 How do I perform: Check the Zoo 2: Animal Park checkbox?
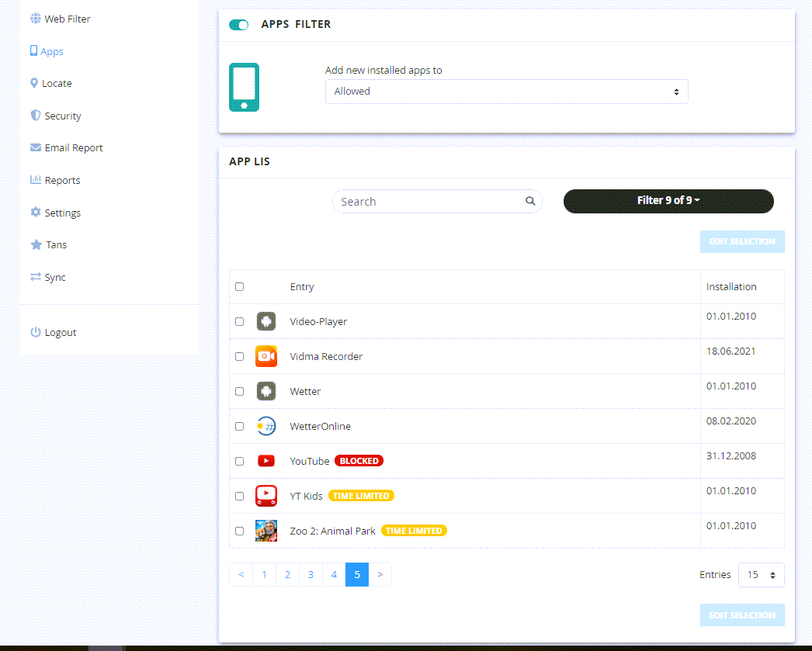pos(239,531)
